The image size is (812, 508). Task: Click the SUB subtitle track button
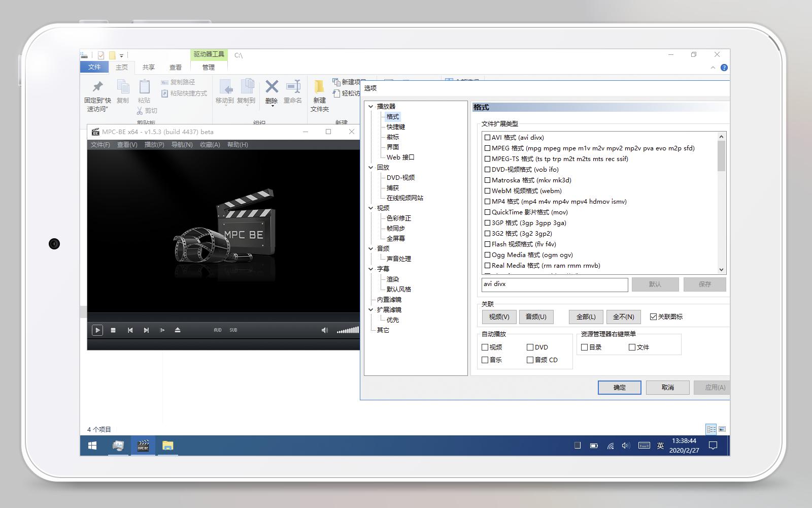(x=233, y=330)
